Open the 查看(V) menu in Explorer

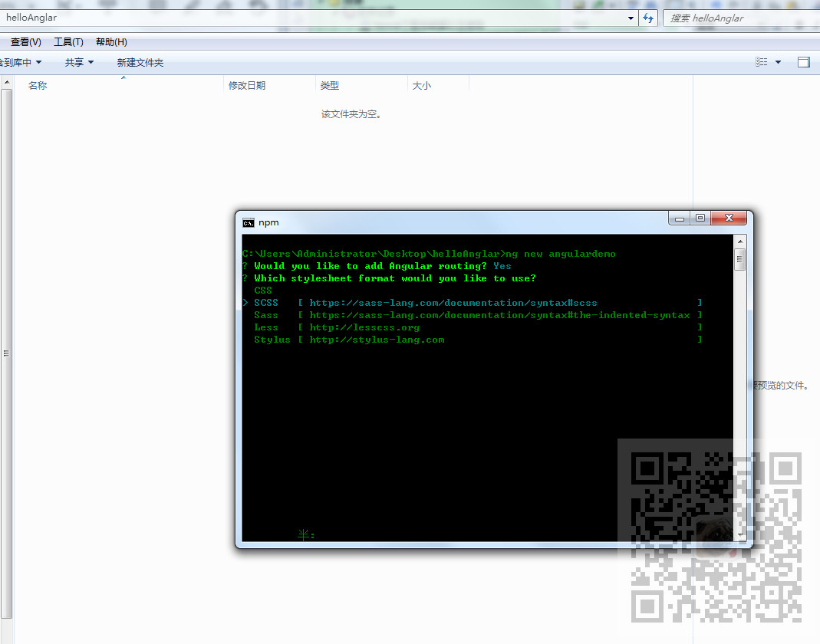click(25, 42)
